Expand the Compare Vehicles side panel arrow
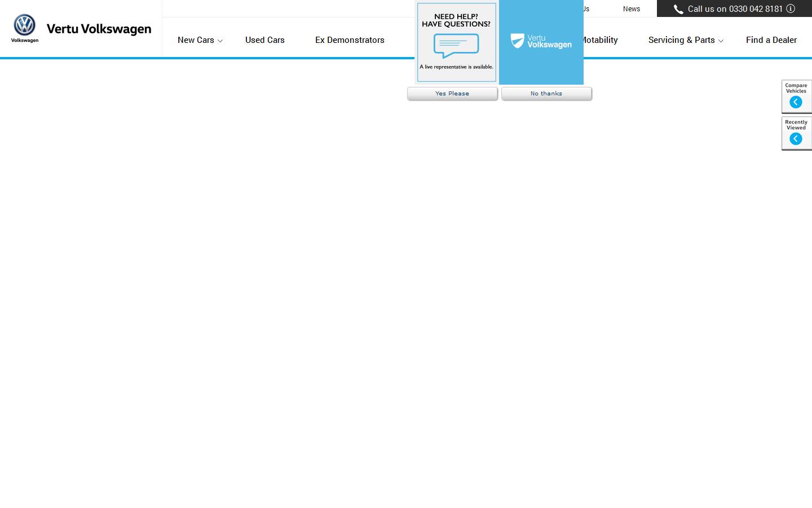 pos(796,102)
